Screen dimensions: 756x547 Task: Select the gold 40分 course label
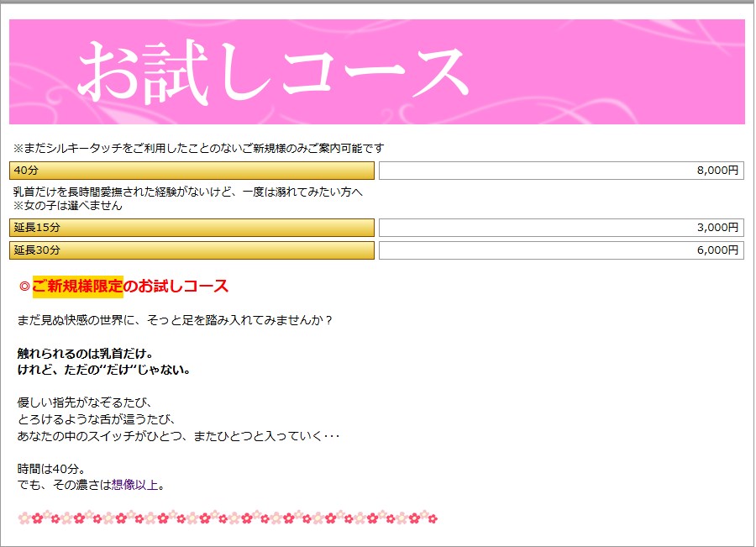192,171
